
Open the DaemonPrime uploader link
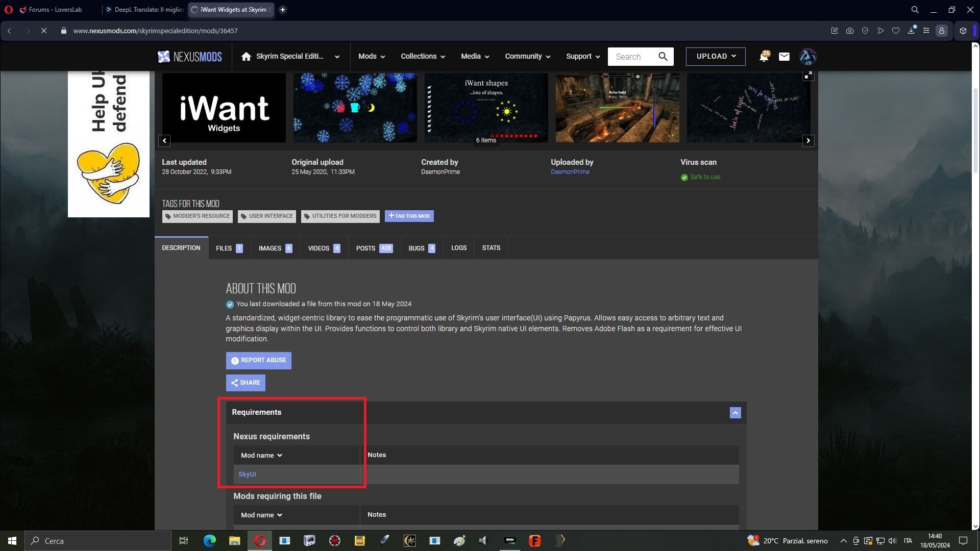(x=570, y=172)
